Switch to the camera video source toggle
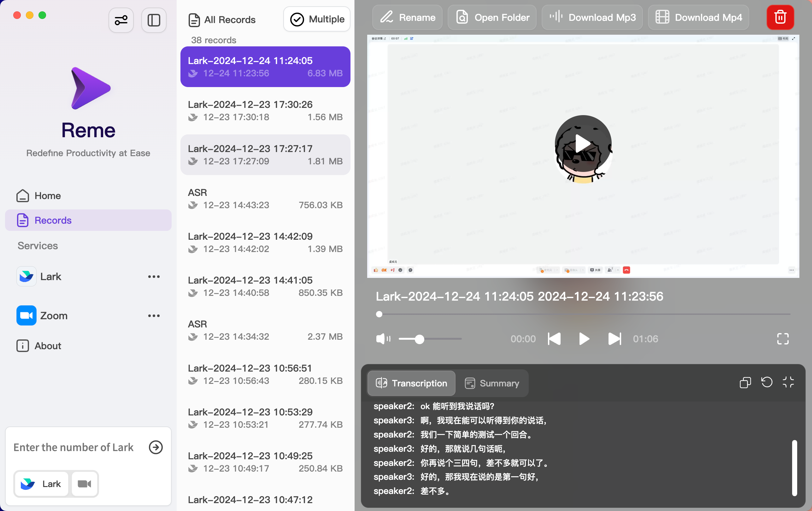Viewport: 812px width, 511px height. click(x=84, y=484)
